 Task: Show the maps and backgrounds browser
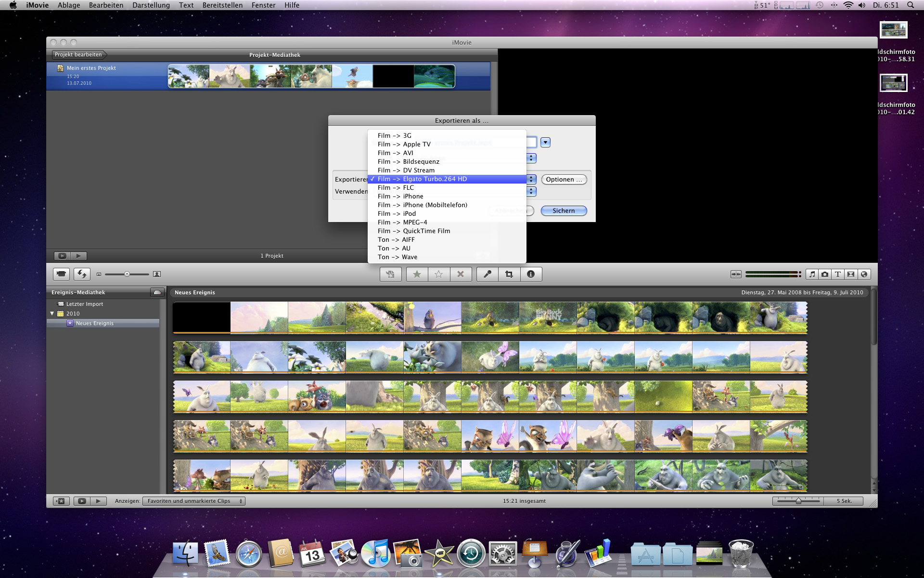pyautogui.click(x=864, y=274)
